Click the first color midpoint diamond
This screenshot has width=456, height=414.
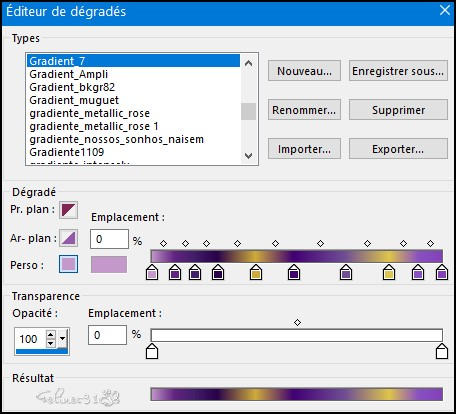tap(163, 243)
